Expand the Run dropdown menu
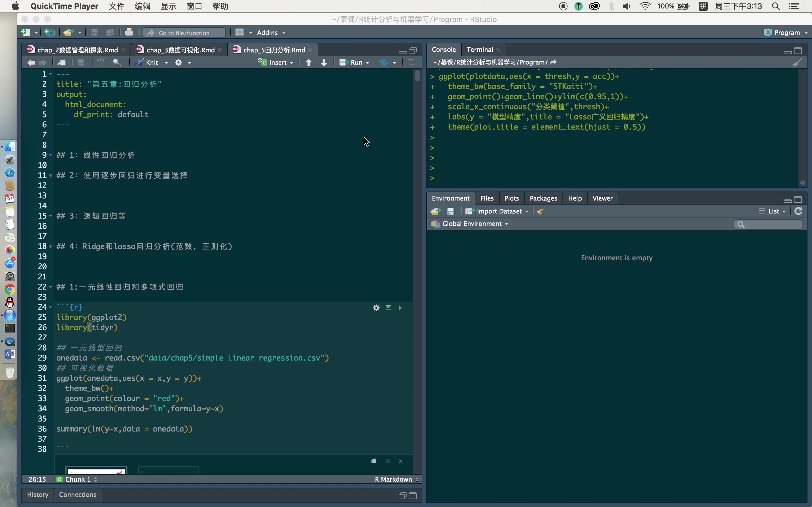Screen dimensions: 812x507 pyautogui.click(x=368, y=63)
